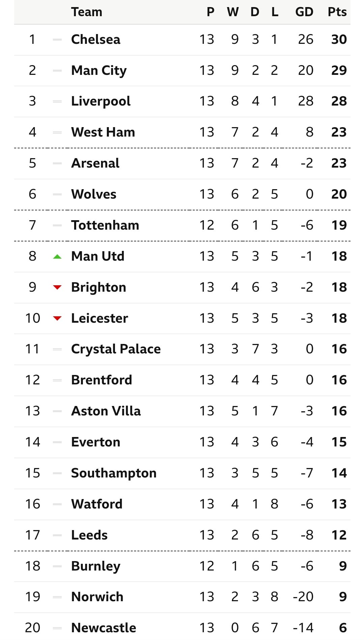Open the Chelsea team link

pos(96,39)
